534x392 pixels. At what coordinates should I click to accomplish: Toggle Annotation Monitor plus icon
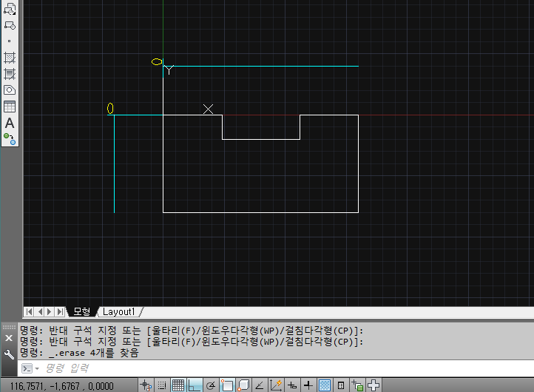tap(374, 385)
